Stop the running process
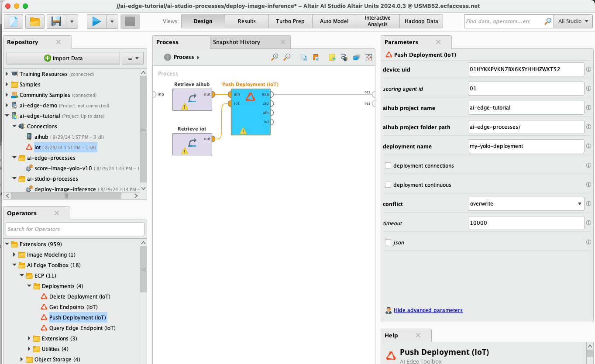 pyautogui.click(x=130, y=21)
